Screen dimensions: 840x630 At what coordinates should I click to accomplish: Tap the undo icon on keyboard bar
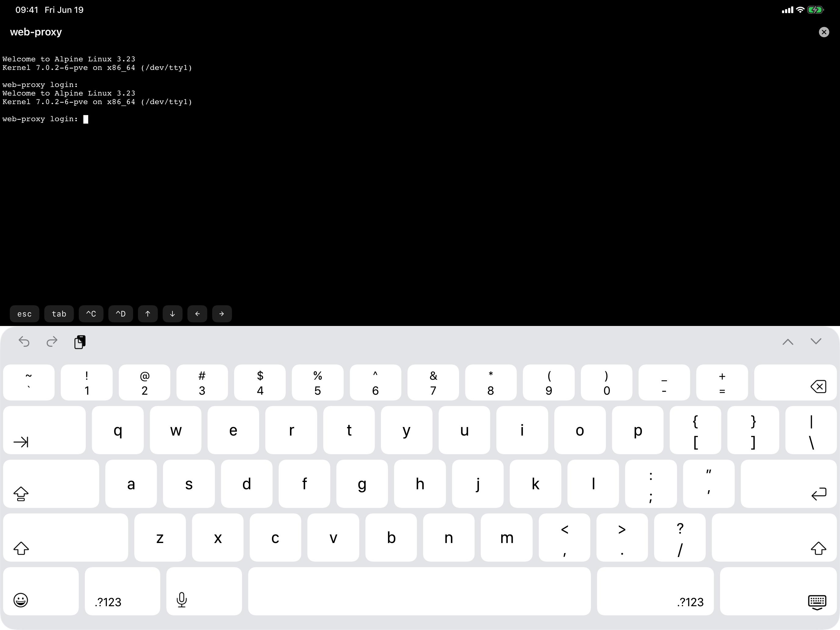click(x=24, y=342)
